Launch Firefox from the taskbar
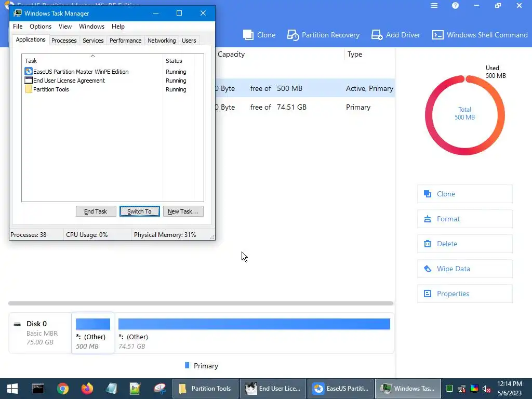532x399 pixels. [87, 389]
